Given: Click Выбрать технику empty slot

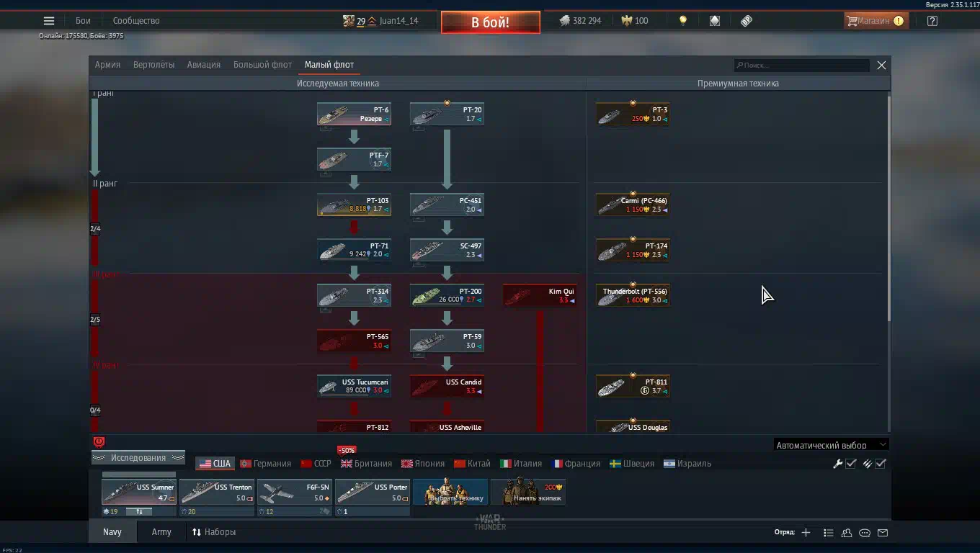Looking at the screenshot, I should point(450,493).
